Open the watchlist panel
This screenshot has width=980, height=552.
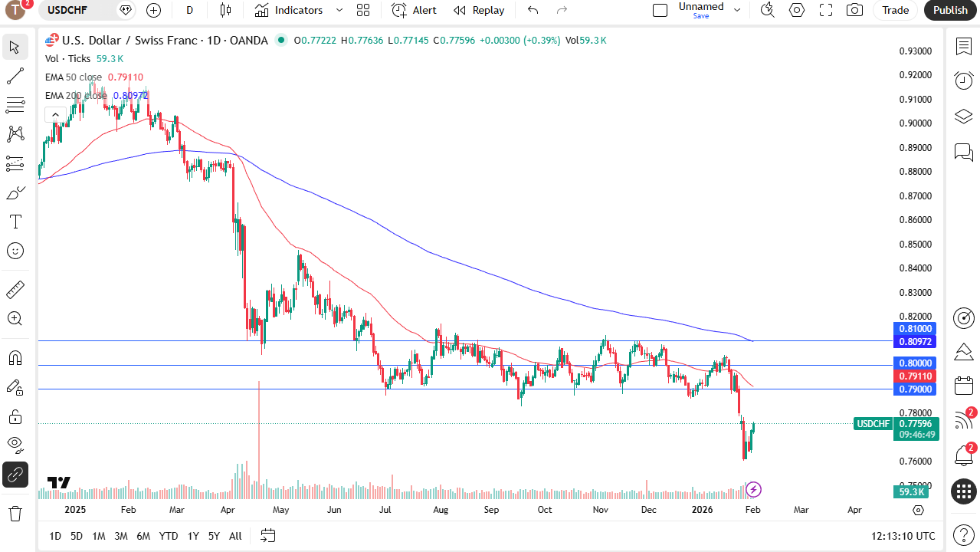tap(964, 46)
